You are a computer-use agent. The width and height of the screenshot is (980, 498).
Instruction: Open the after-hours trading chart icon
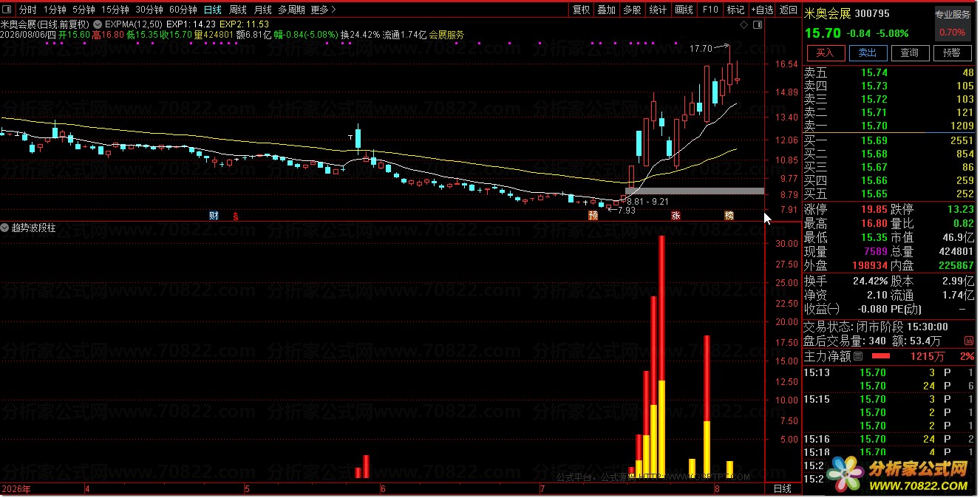[968, 341]
